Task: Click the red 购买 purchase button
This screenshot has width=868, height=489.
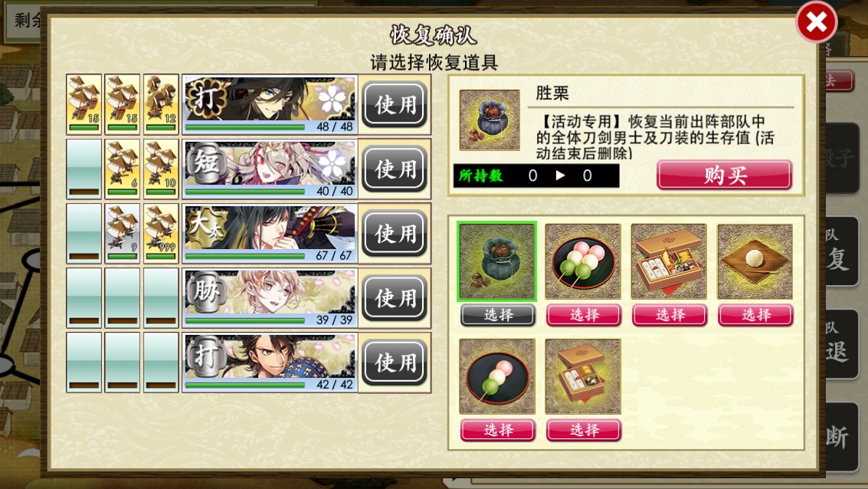Action: click(724, 176)
